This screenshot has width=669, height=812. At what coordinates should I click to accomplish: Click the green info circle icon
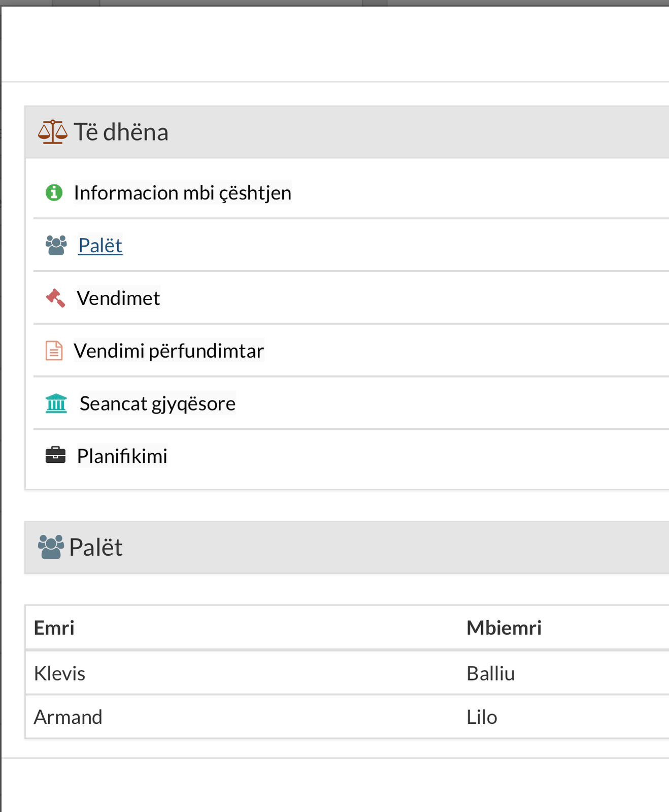(54, 193)
